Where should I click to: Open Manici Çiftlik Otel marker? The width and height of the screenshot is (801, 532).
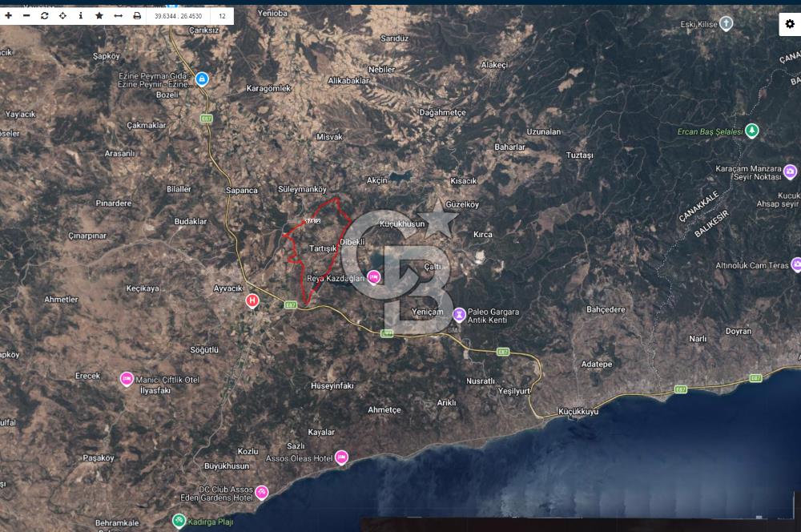click(x=127, y=379)
